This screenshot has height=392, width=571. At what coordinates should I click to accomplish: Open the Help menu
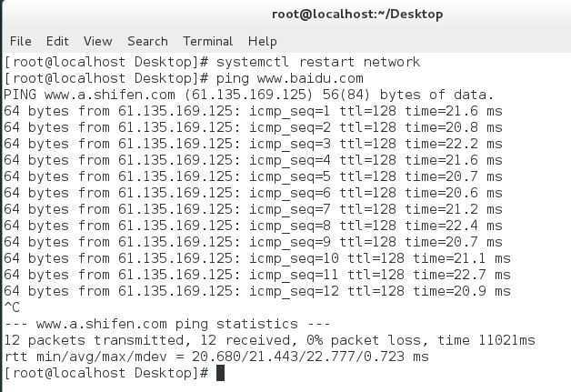[262, 42]
